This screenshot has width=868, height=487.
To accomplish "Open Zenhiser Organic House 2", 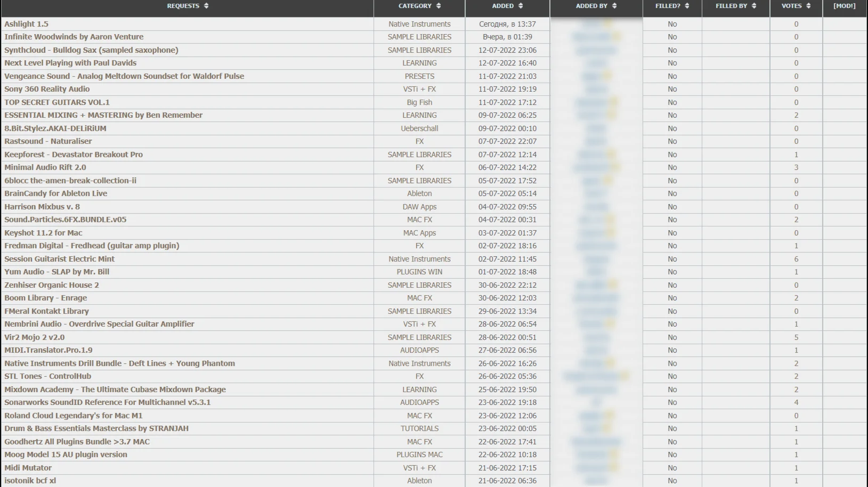I will [52, 285].
